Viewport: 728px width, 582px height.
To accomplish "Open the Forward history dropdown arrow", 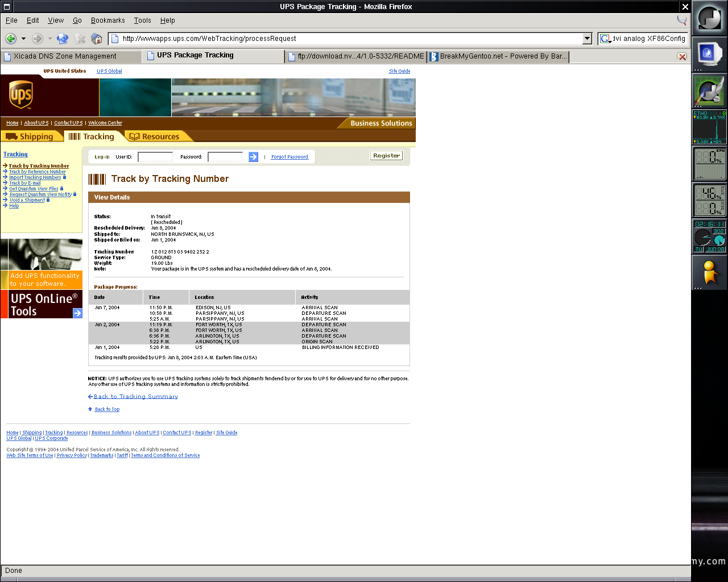I will click(x=50, y=39).
